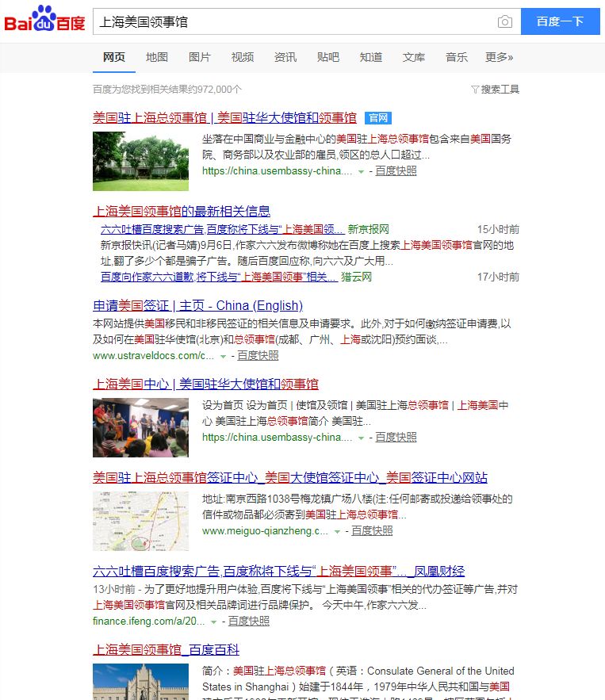Open 上海美国中心 result title

coord(205,384)
